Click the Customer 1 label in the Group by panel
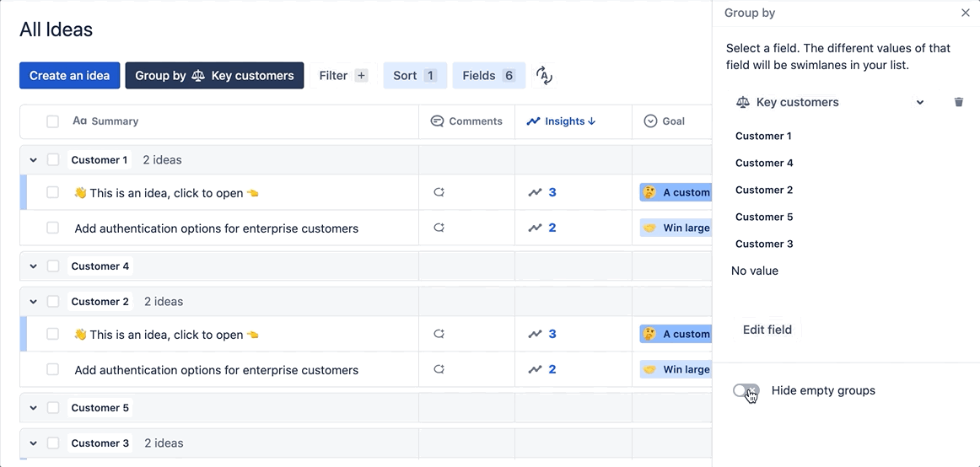Screen dimensions: 980x467 763,136
